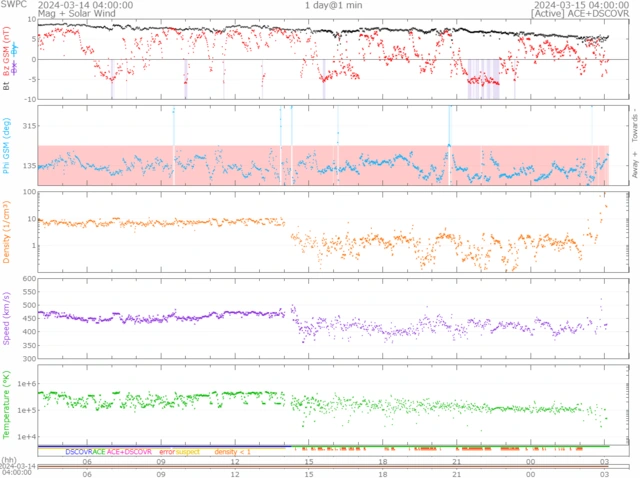The width and height of the screenshot is (640, 478).
Task: Click the 'error' legend label
Action: click(166, 452)
